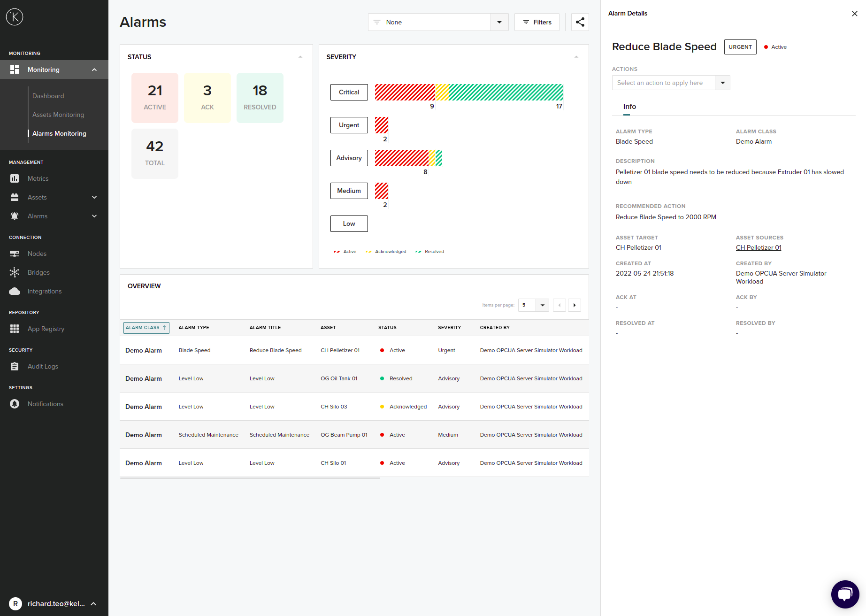Open Integrations cloud icon

pos(15,291)
